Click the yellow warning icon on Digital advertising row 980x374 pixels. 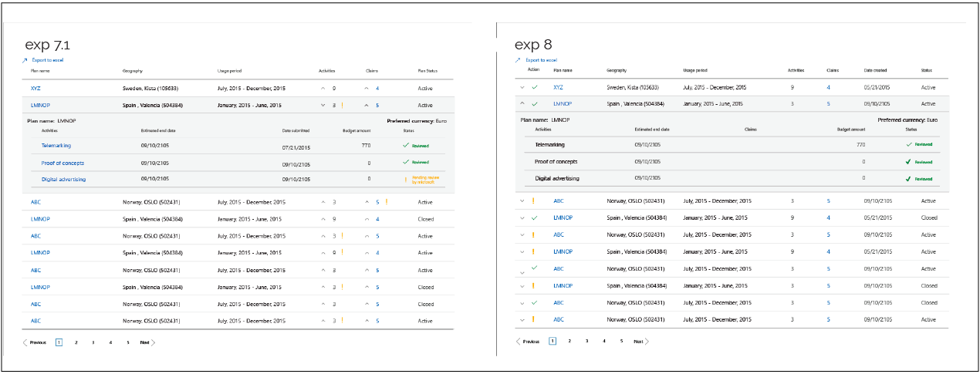click(404, 179)
